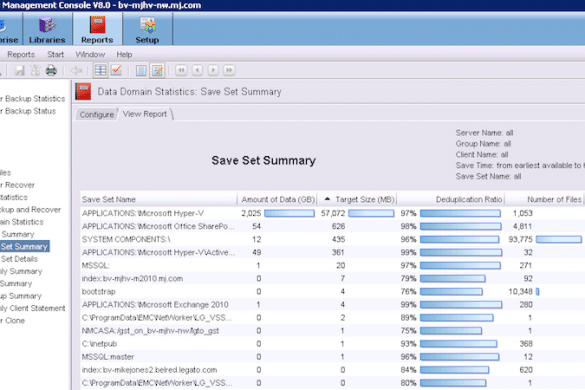Click the 79% deduplication bar for index:bv-mjhv-m2010
Image resolution: width=585 pixels, height=390 pixels.
click(x=453, y=278)
